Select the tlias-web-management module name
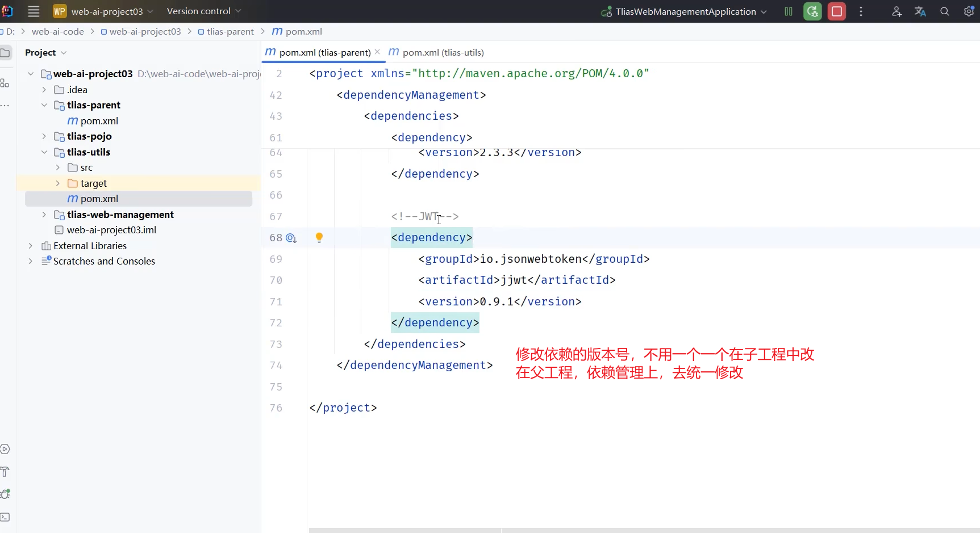Image resolution: width=980 pixels, height=533 pixels. pyautogui.click(x=120, y=215)
